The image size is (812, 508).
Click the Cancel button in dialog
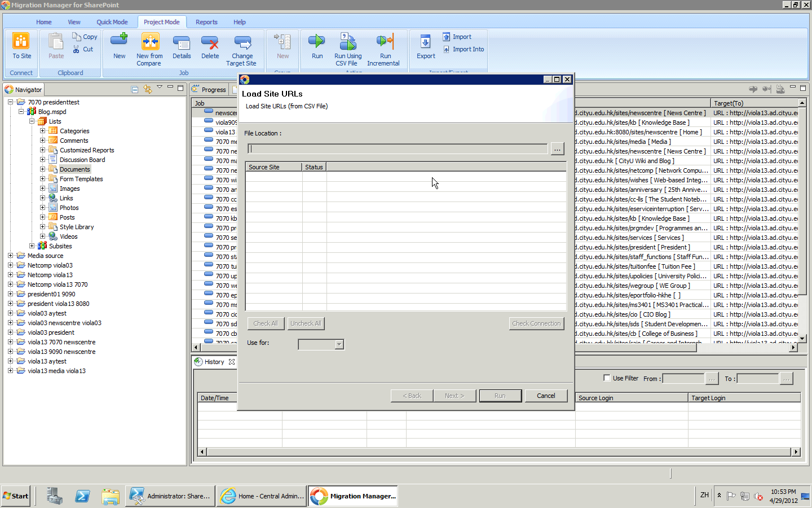(546, 396)
